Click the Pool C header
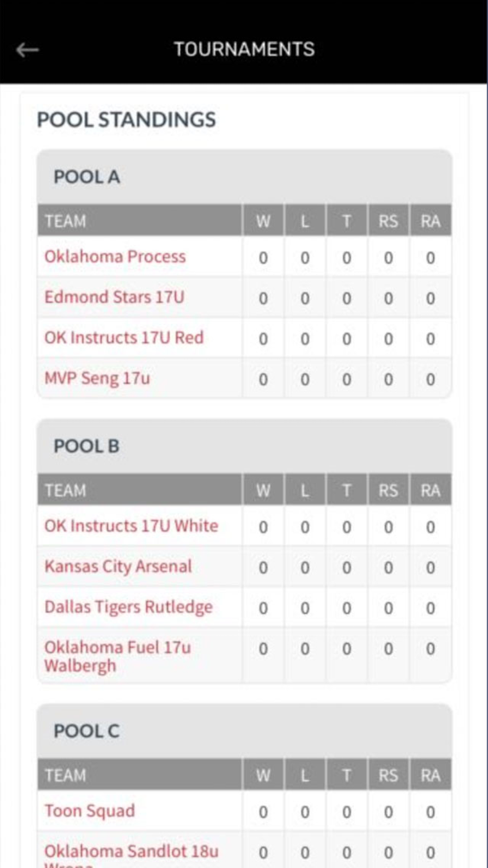Screen dimensions: 488x868 click(x=86, y=731)
